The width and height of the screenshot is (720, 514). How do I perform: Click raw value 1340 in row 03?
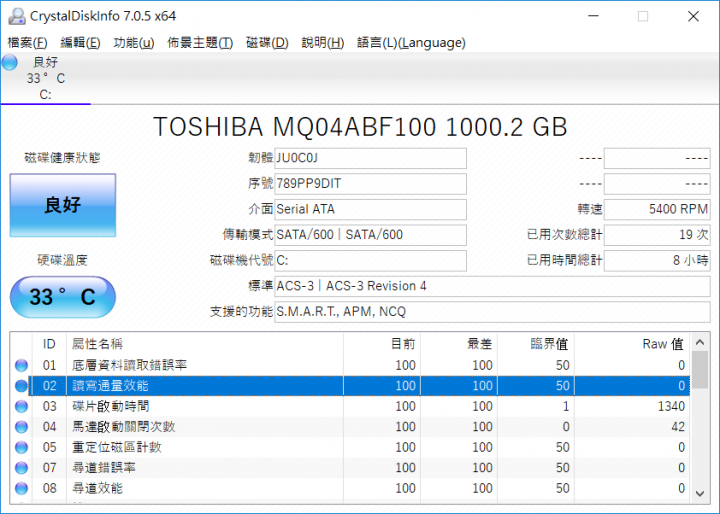pyautogui.click(x=671, y=407)
